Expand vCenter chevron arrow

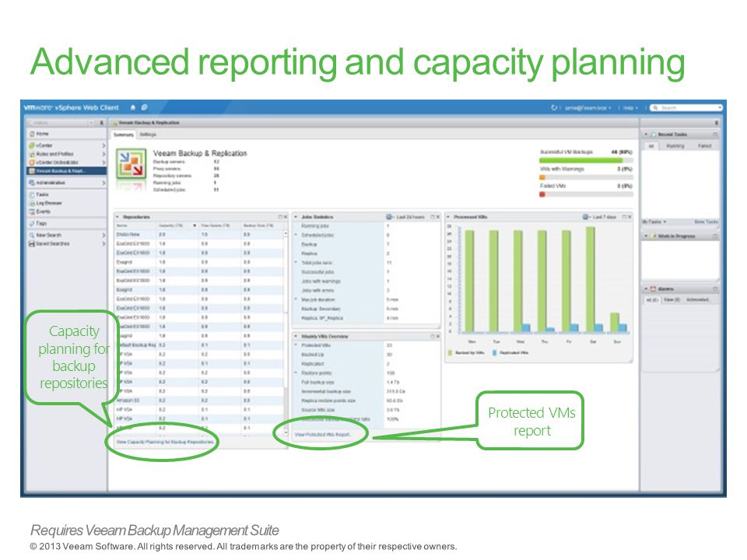[103, 145]
